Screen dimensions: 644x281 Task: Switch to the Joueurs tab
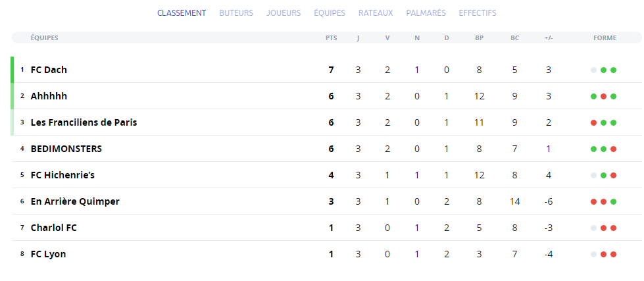pyautogui.click(x=284, y=13)
